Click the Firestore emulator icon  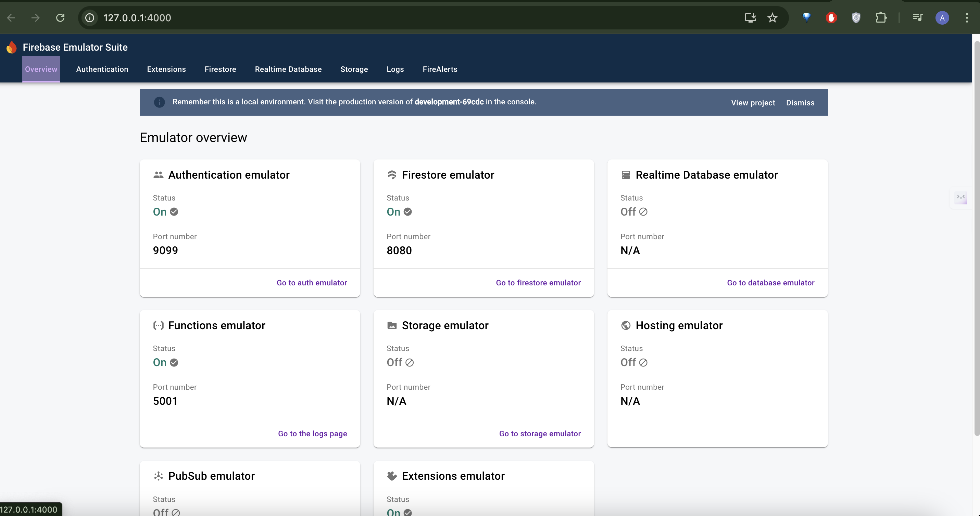(392, 175)
